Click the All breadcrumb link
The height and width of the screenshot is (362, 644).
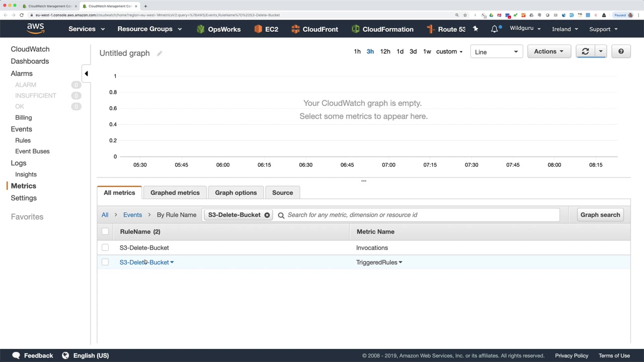click(x=105, y=215)
